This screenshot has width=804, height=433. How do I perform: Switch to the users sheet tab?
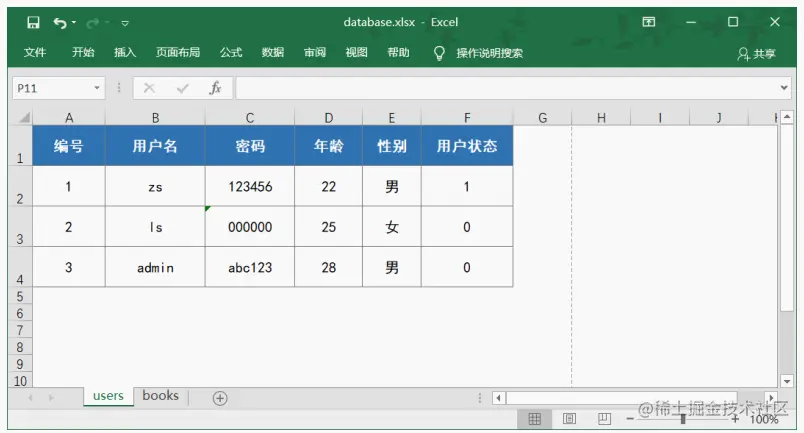pyautogui.click(x=108, y=396)
